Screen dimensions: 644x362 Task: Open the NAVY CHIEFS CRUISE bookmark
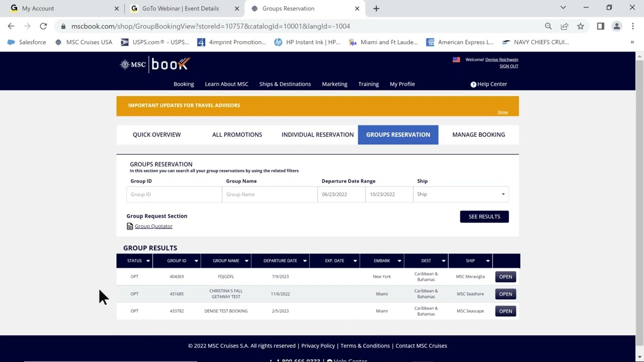pos(535,42)
